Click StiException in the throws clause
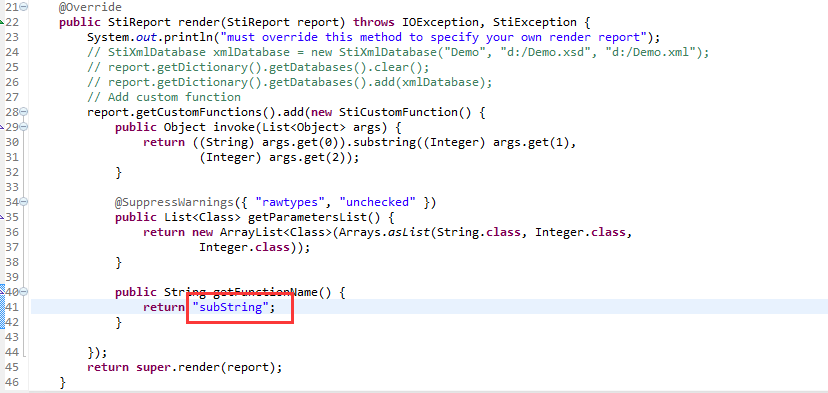 pyautogui.click(x=535, y=22)
